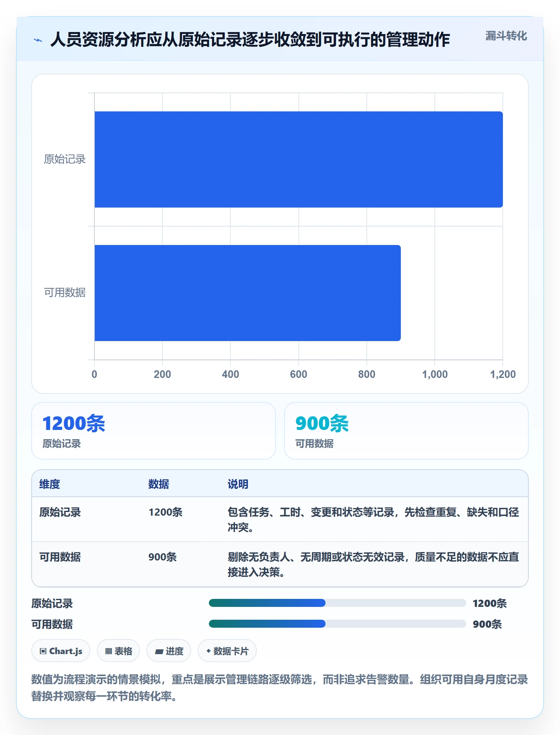Viewport: 560px width, 735px height.
Task: Click the 可用数据 progress bar
Action: pos(338,624)
